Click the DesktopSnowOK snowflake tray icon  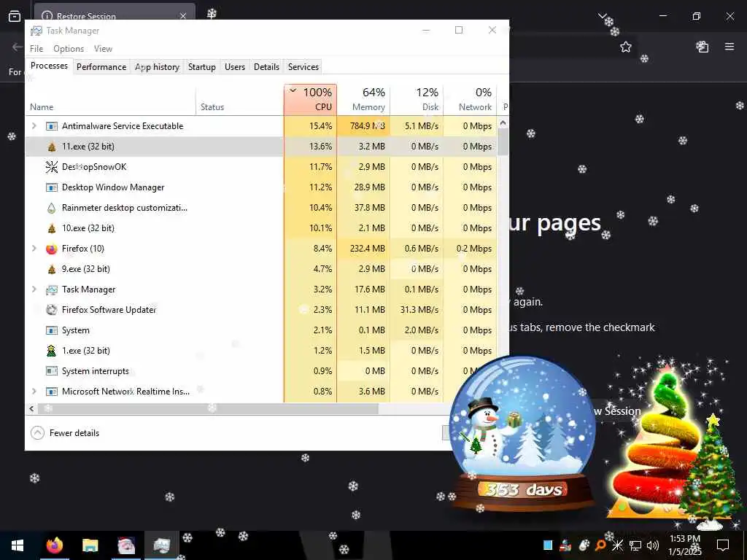coord(617,545)
